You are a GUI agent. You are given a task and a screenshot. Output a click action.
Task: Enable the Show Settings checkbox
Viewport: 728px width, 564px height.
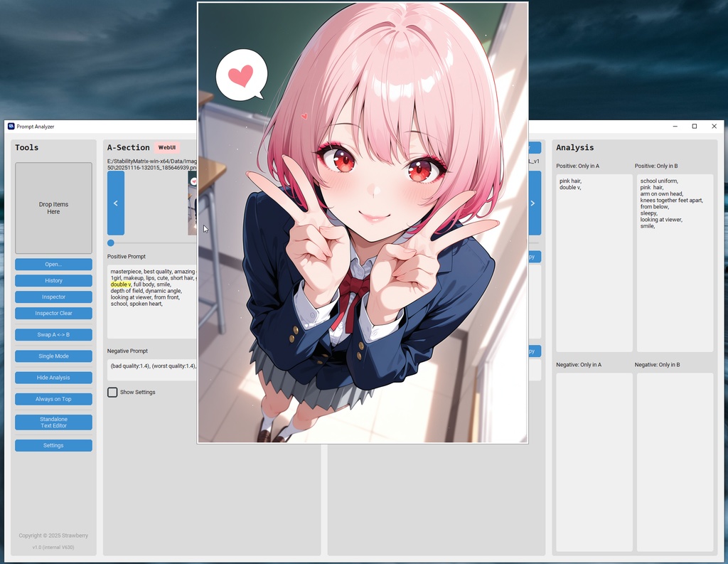112,392
